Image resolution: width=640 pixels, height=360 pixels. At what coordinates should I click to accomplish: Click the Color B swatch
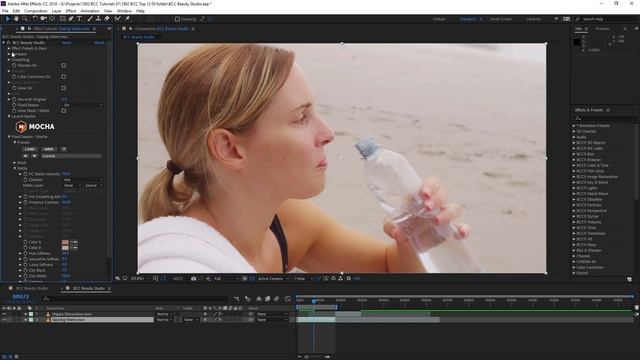65,248
